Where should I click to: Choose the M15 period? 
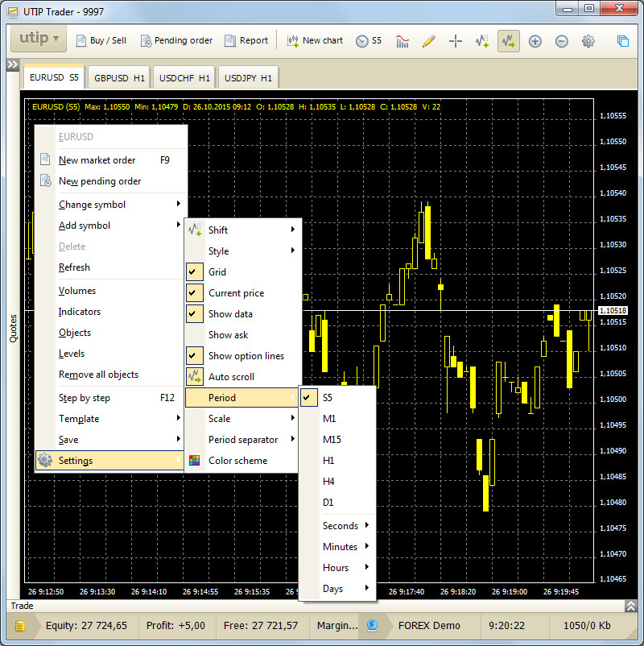point(332,440)
